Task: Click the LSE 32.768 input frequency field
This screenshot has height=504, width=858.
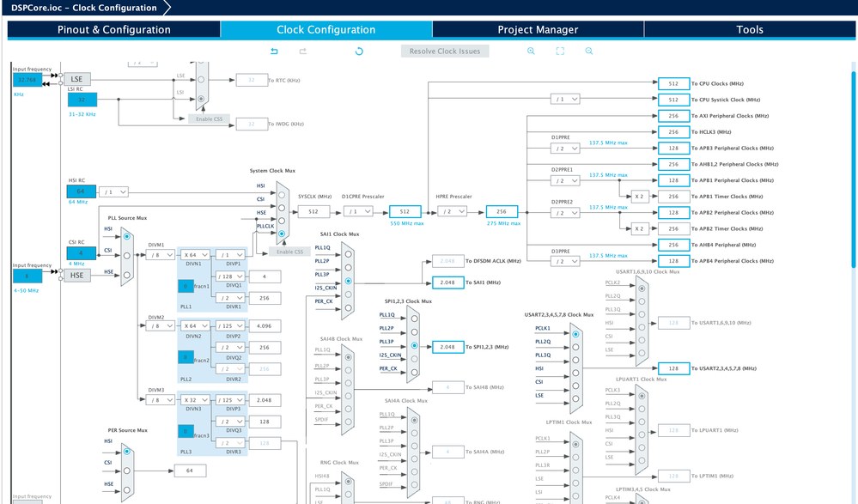Action: pyautogui.click(x=27, y=80)
